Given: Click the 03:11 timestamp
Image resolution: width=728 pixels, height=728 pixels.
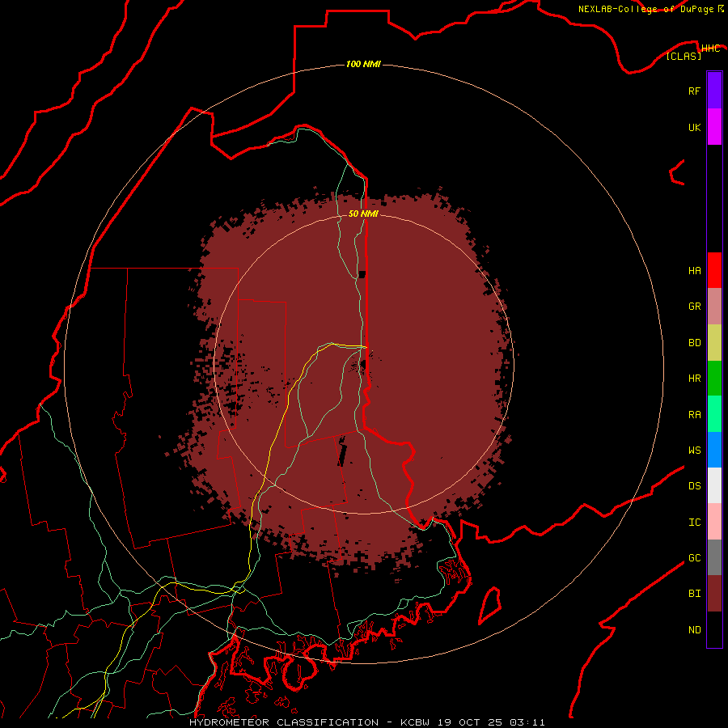Looking at the screenshot, I should pos(527,722).
